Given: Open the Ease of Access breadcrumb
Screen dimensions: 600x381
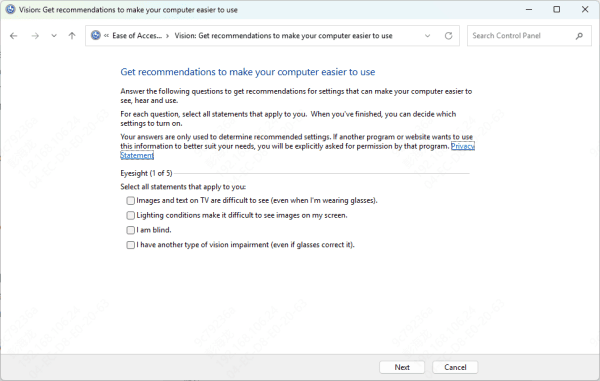Looking at the screenshot, I should click(137, 36).
